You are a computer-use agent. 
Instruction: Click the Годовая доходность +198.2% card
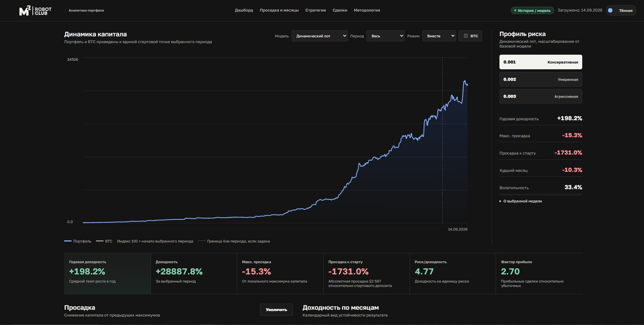[x=107, y=273]
